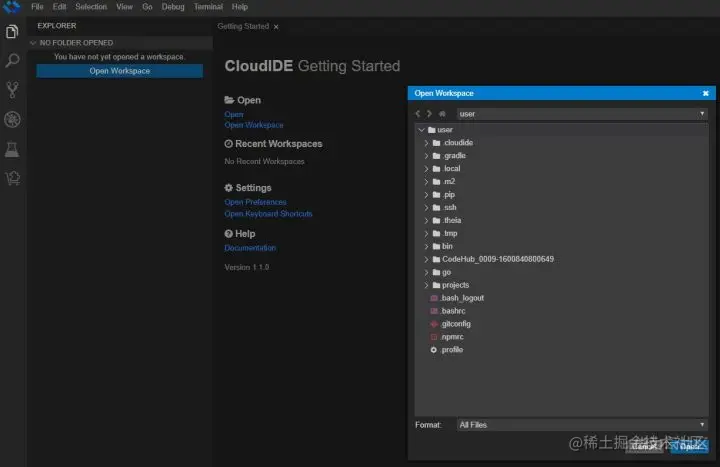Close the Open Workspace dialog
720x467 pixels.
[x=706, y=93]
